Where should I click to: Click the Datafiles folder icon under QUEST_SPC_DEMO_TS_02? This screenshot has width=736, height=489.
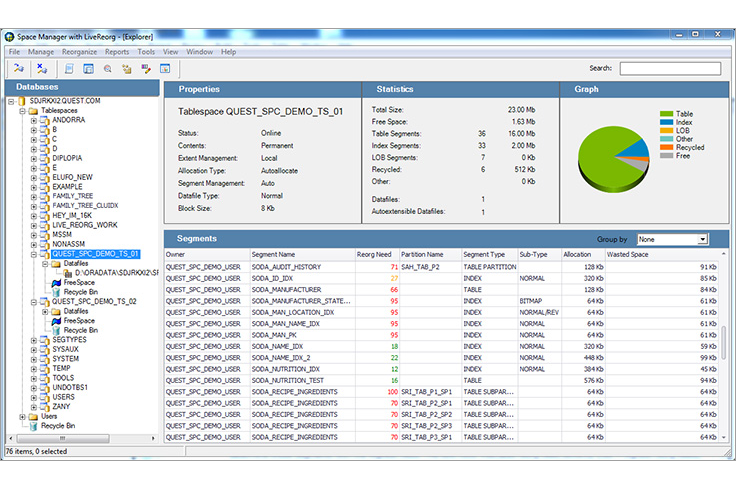point(56,312)
